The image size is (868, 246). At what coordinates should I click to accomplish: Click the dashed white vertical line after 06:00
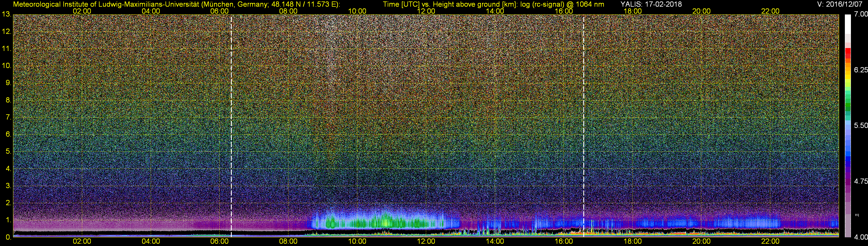coord(231,126)
